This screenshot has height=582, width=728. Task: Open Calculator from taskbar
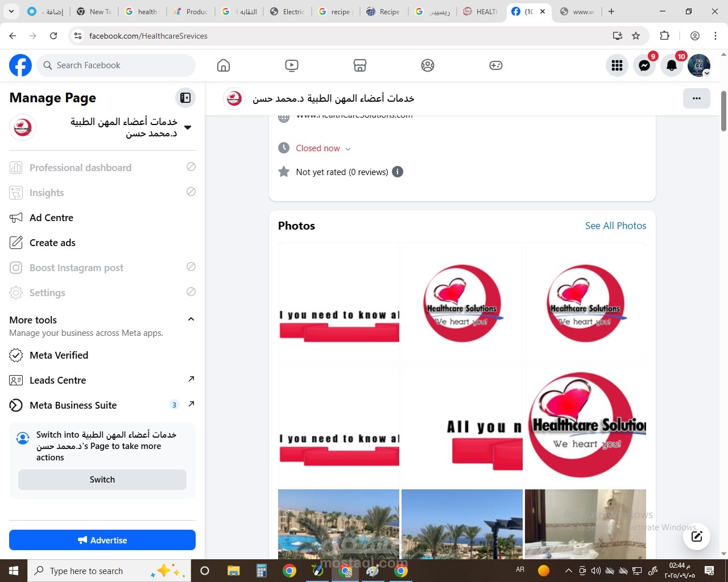pos(262,571)
